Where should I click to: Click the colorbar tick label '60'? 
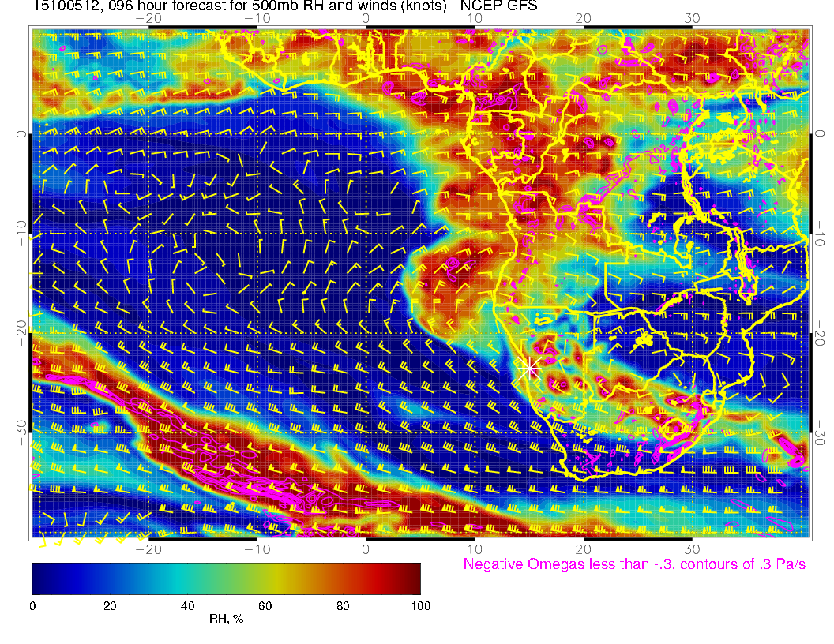click(x=265, y=606)
